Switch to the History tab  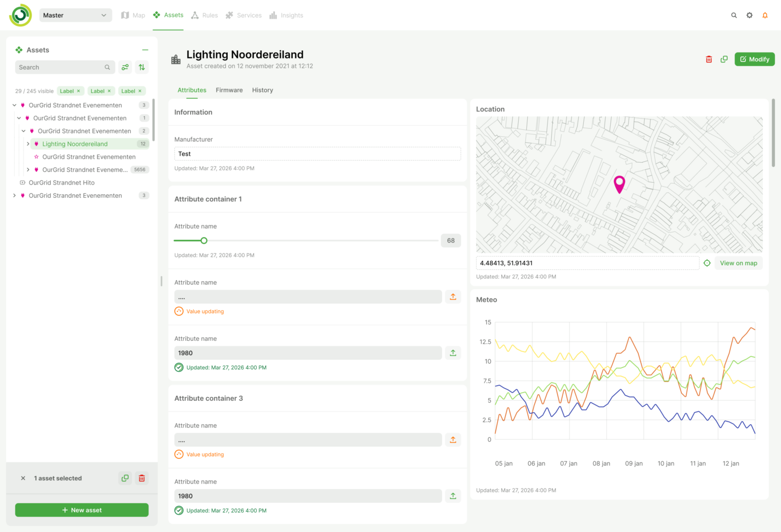pyautogui.click(x=262, y=90)
